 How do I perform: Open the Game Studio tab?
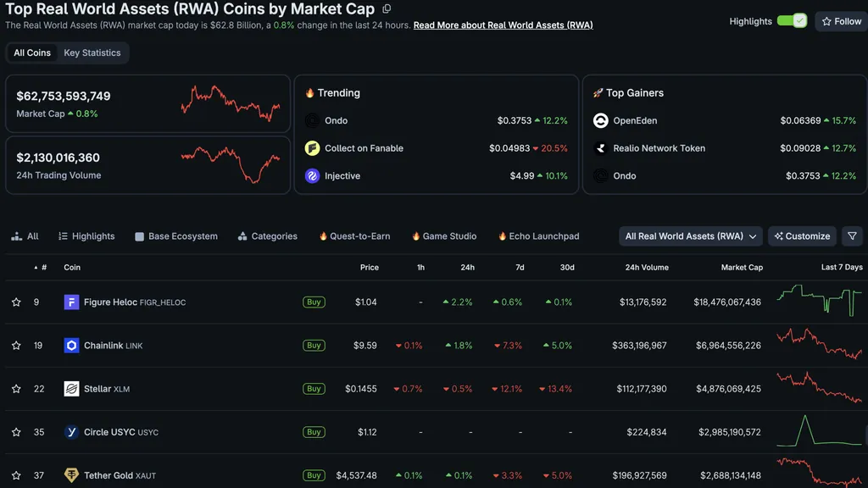(444, 236)
